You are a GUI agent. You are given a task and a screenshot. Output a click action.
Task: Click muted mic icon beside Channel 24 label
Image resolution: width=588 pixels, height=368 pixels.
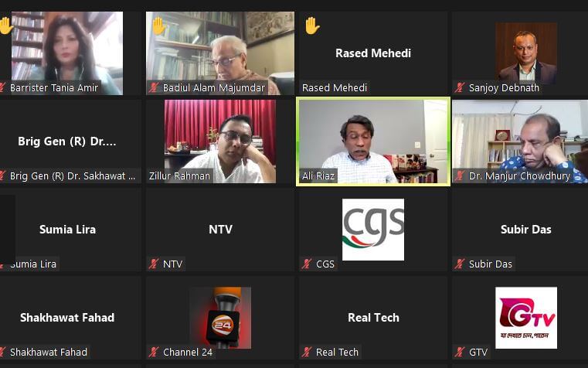tap(154, 353)
